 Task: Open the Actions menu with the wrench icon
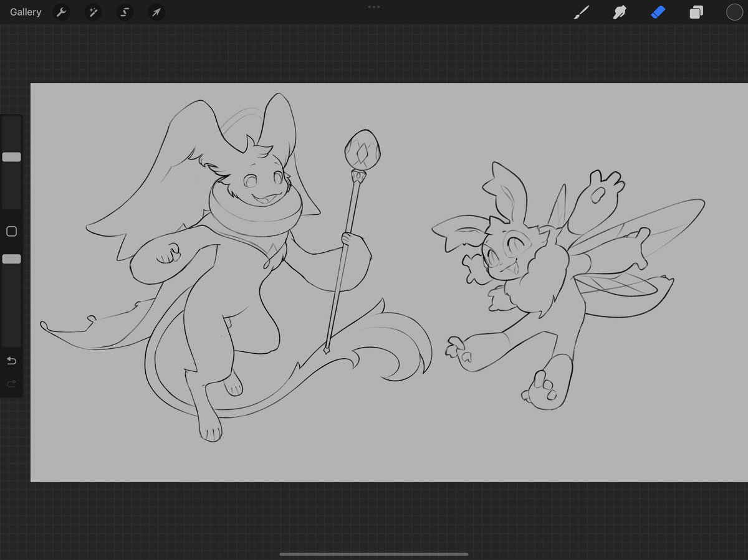[x=61, y=12]
